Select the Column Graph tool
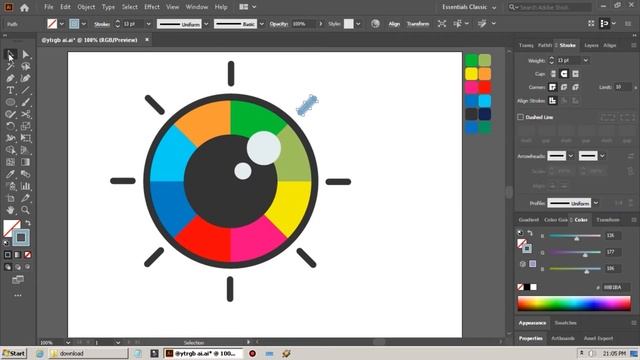 (26, 186)
